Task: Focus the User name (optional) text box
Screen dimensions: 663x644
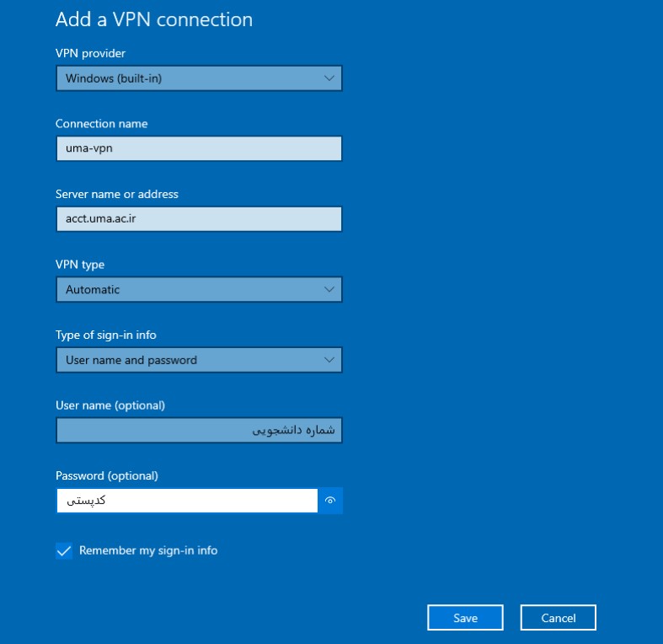Action: (x=199, y=431)
